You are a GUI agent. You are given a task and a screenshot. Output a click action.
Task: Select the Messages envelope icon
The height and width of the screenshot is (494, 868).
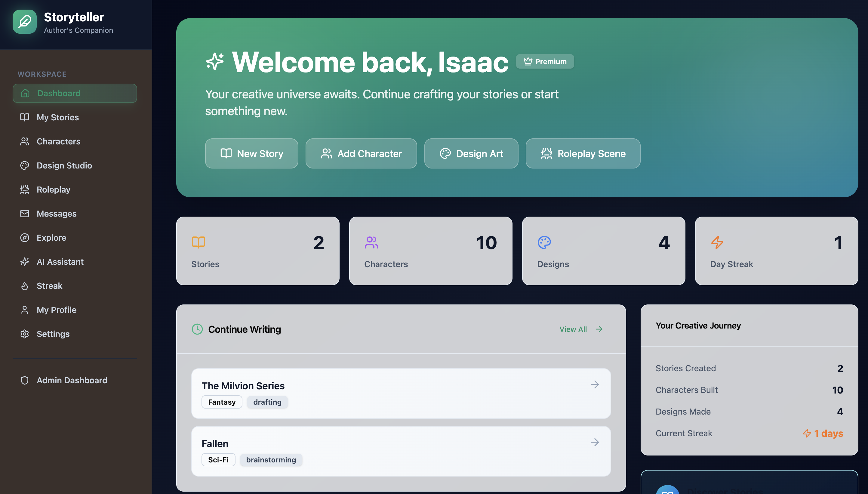(25, 213)
